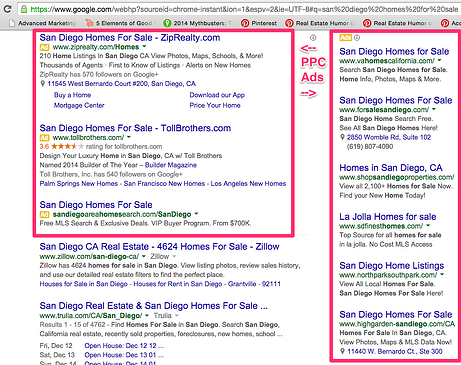Open the Zillow San Diego CA Real Estate result
This screenshot has height=365, width=461.
(x=159, y=247)
